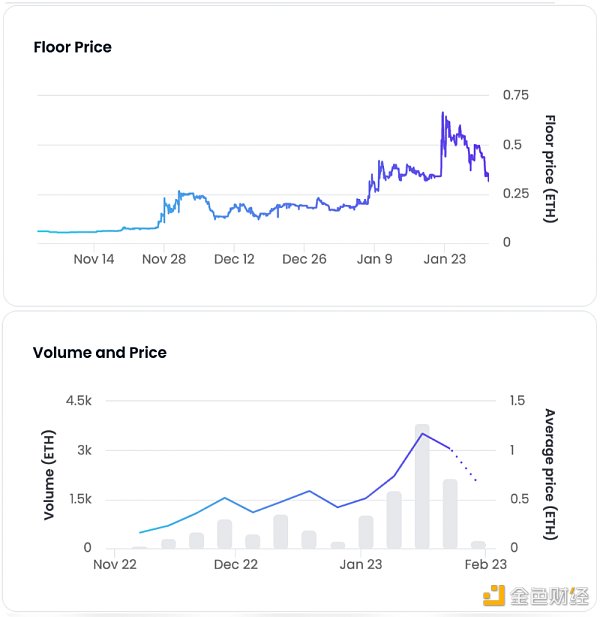Click the Floor price (ETH) axis title
The height and width of the screenshot is (617, 600).
pyautogui.click(x=549, y=168)
